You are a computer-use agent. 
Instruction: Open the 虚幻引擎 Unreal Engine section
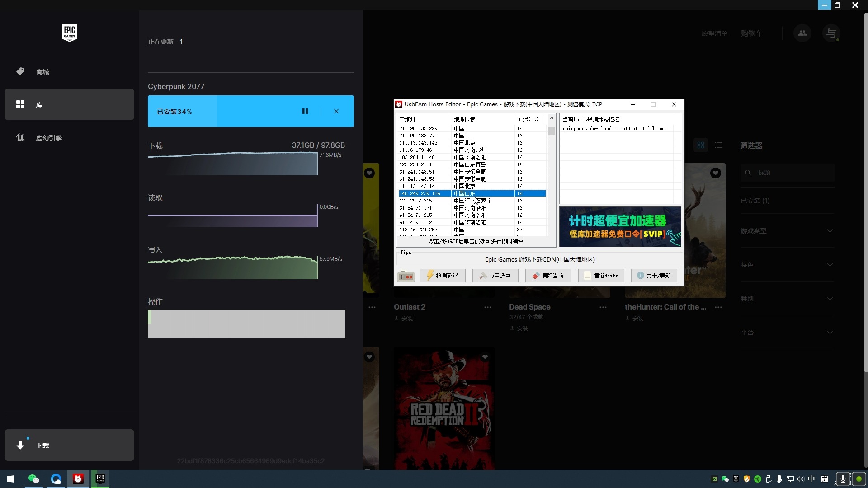coord(69,137)
